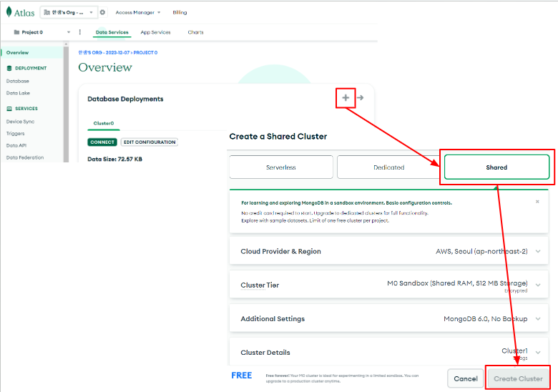Choose the Shared cluster type
This screenshot has height=392, width=558.
(x=496, y=167)
